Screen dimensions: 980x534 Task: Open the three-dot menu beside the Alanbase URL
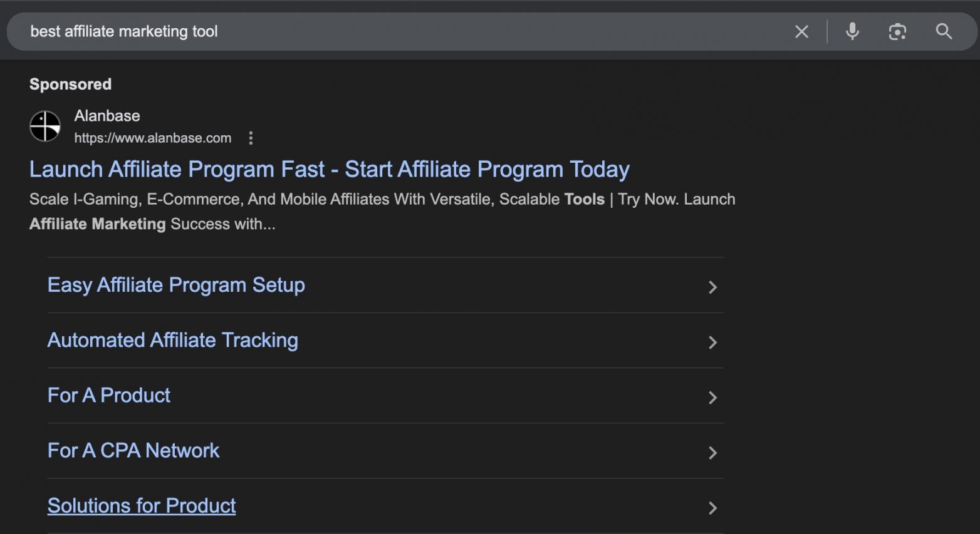(x=251, y=138)
